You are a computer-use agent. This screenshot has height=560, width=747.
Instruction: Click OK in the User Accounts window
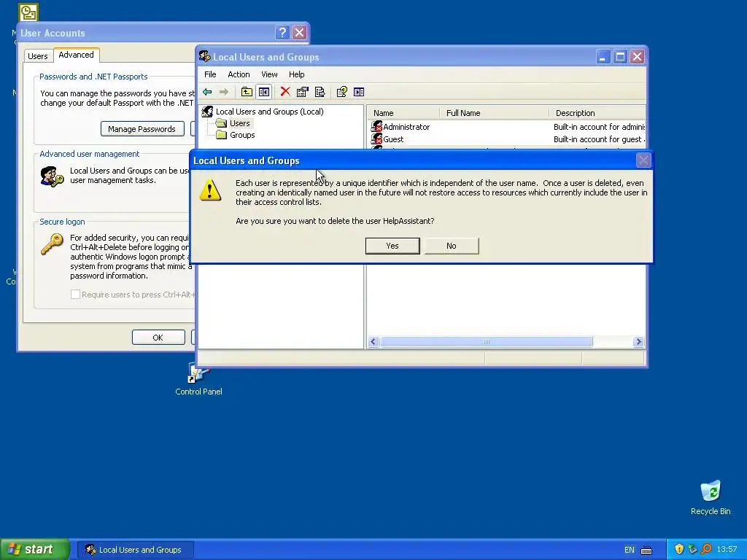pyautogui.click(x=158, y=337)
